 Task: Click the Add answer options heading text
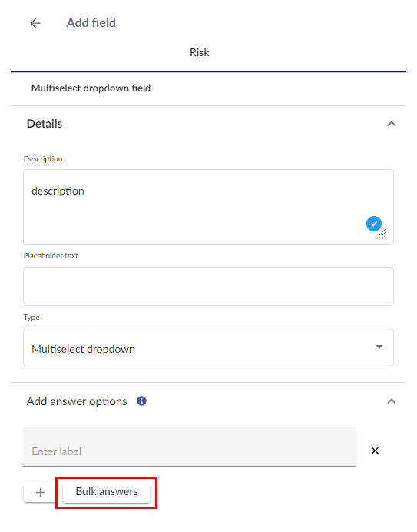coord(77,401)
